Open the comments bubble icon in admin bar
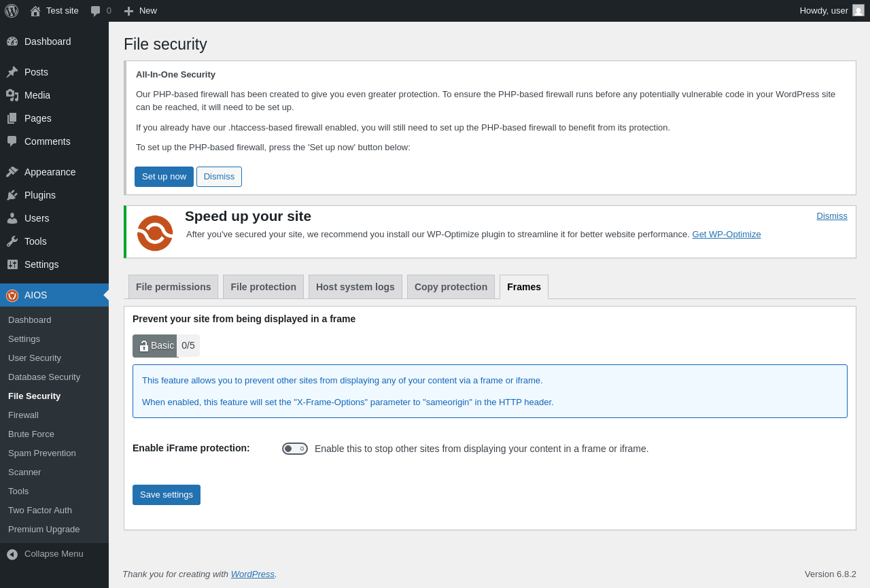This screenshot has height=588, width=870. 96,11
